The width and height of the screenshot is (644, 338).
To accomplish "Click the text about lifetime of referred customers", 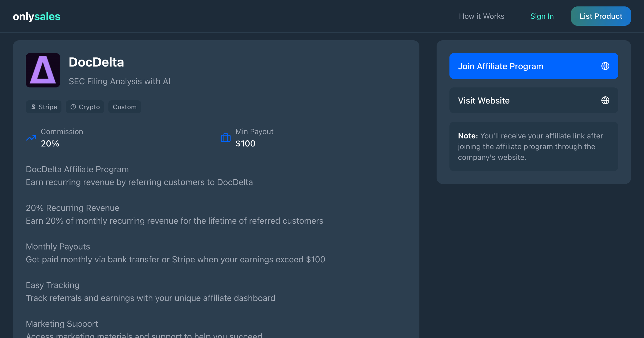I will tap(174, 221).
